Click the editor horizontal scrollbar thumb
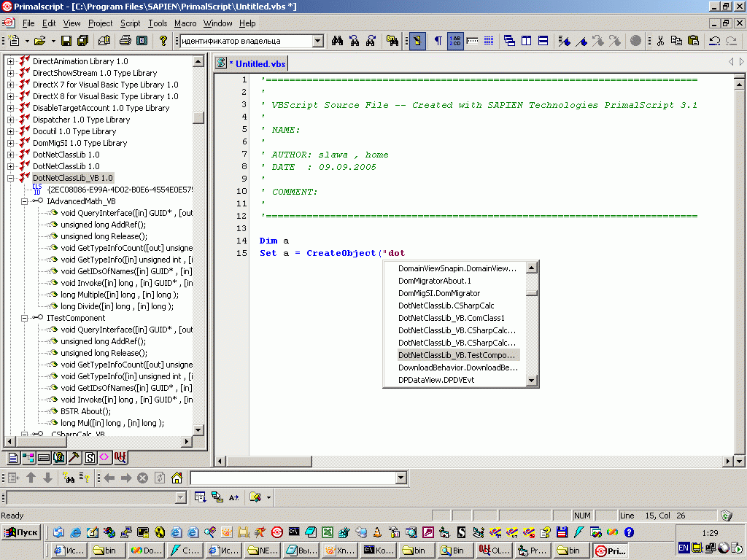The image size is (747, 560). [268, 461]
